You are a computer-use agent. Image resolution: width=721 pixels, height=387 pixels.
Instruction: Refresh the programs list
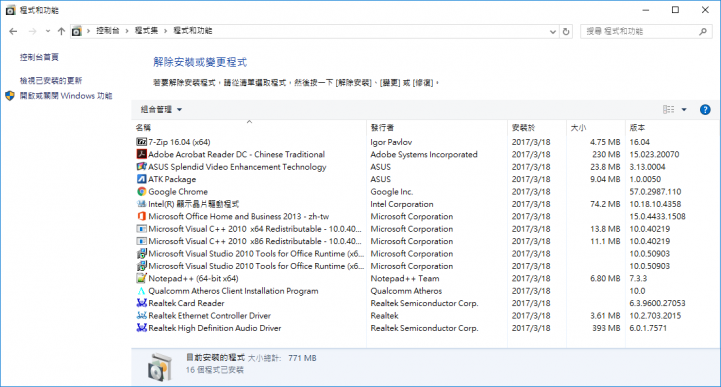click(x=566, y=31)
